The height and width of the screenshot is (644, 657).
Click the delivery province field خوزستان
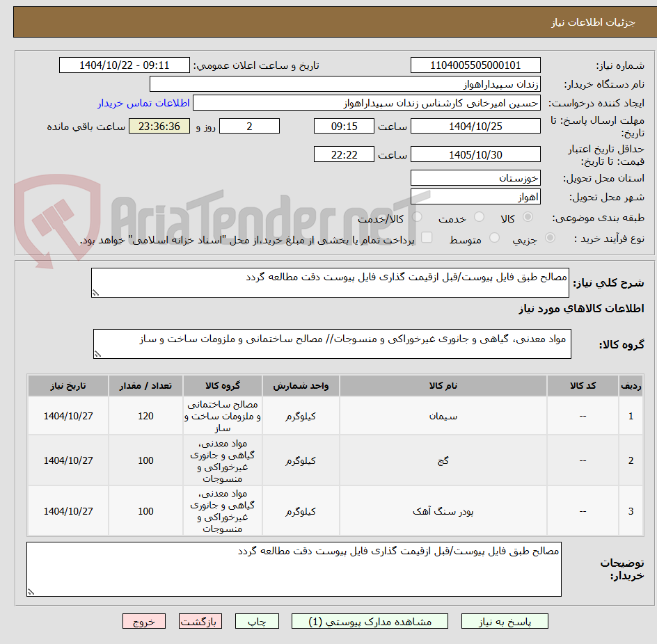click(x=475, y=178)
